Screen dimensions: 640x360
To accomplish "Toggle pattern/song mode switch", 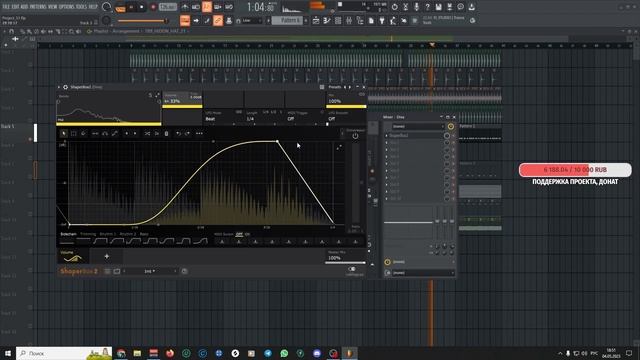I will tap(120, 7).
